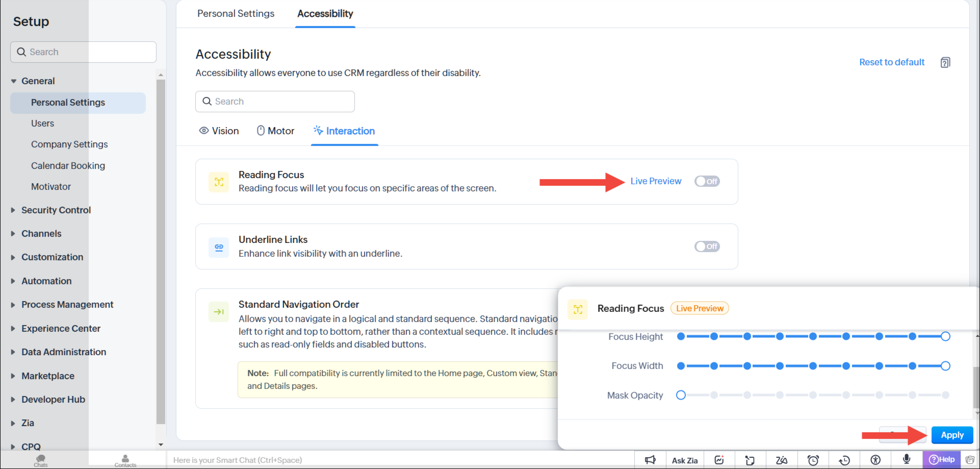This screenshot has height=469, width=980.
Task: Click the Accessibility search field
Action: coord(275,101)
